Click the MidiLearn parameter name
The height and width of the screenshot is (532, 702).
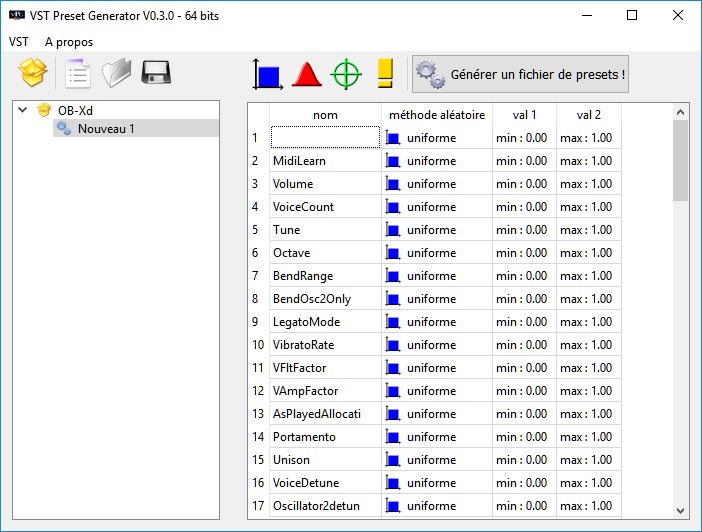299,161
